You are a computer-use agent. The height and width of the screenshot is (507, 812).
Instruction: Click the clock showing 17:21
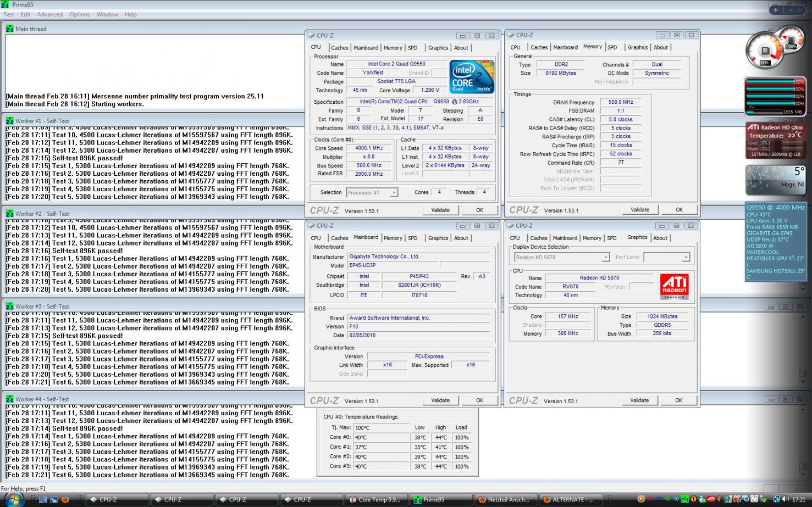point(799,500)
